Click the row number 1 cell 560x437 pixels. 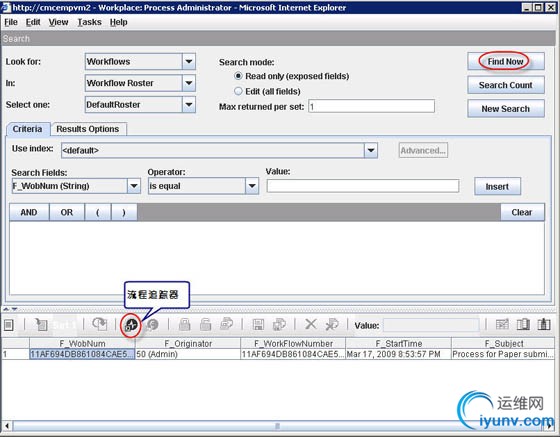15,354
